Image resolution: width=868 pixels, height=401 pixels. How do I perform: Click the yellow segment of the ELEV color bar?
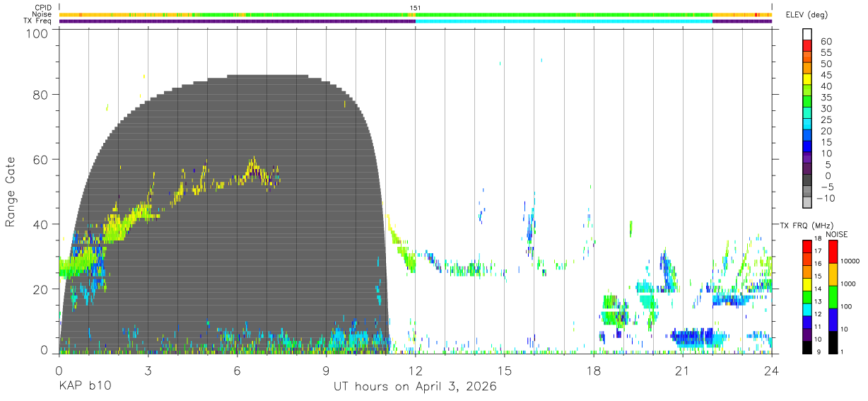click(807, 81)
